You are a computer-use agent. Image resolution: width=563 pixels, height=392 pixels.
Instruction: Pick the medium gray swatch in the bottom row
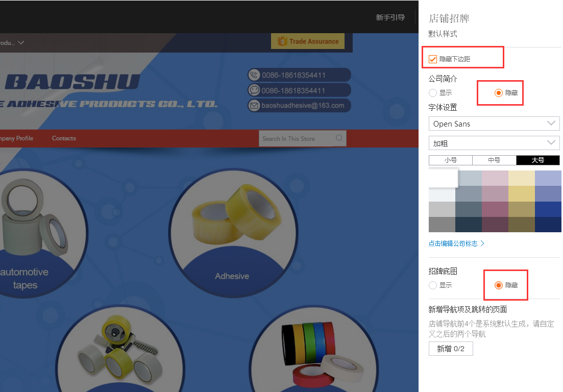click(x=442, y=225)
